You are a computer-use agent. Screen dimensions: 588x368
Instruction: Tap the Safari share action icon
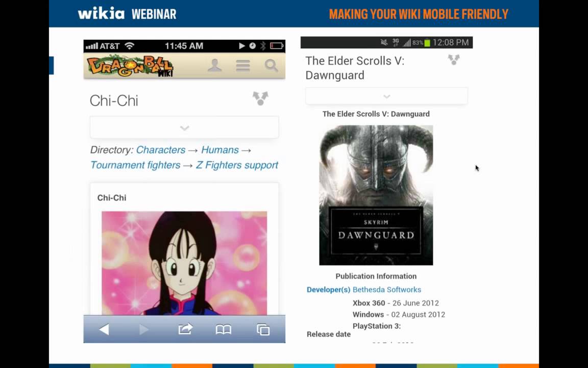click(x=185, y=329)
